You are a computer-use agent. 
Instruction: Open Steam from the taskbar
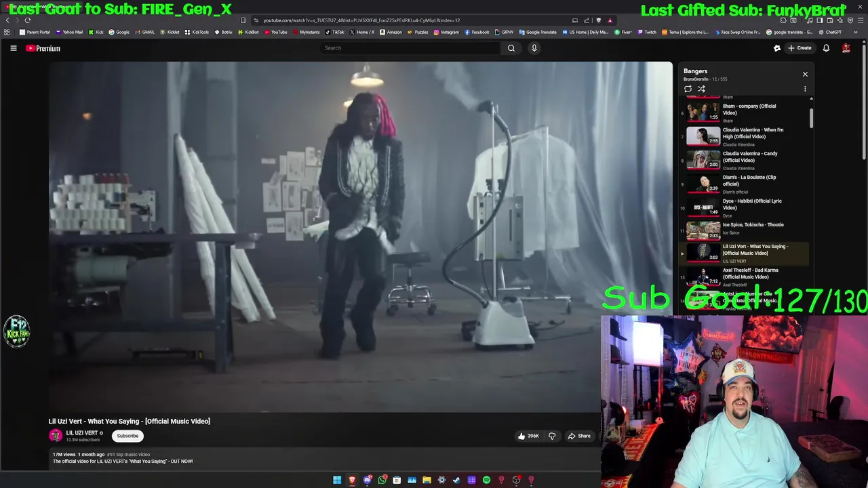pyautogui.click(x=456, y=480)
